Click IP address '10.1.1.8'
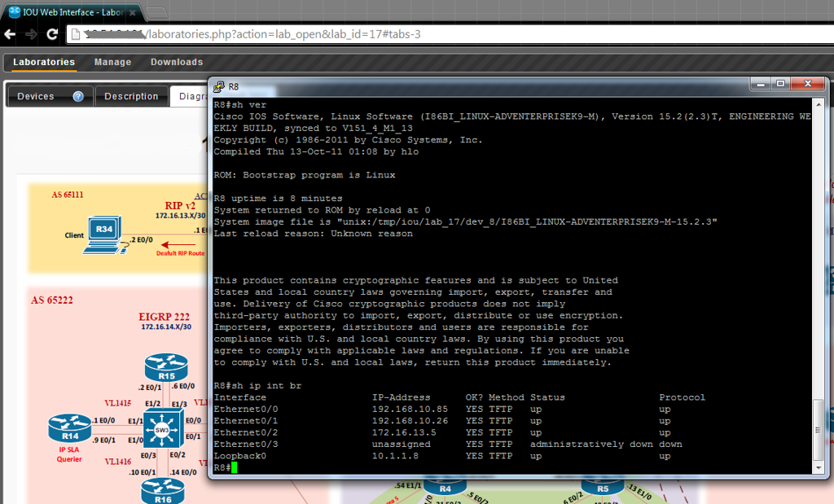This screenshot has width=834, height=504. (x=395, y=456)
